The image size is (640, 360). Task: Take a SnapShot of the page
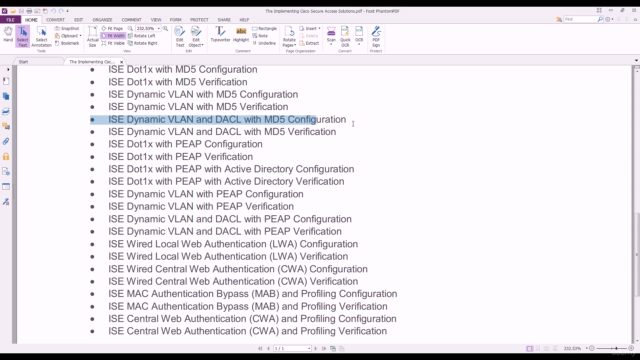coord(67,29)
